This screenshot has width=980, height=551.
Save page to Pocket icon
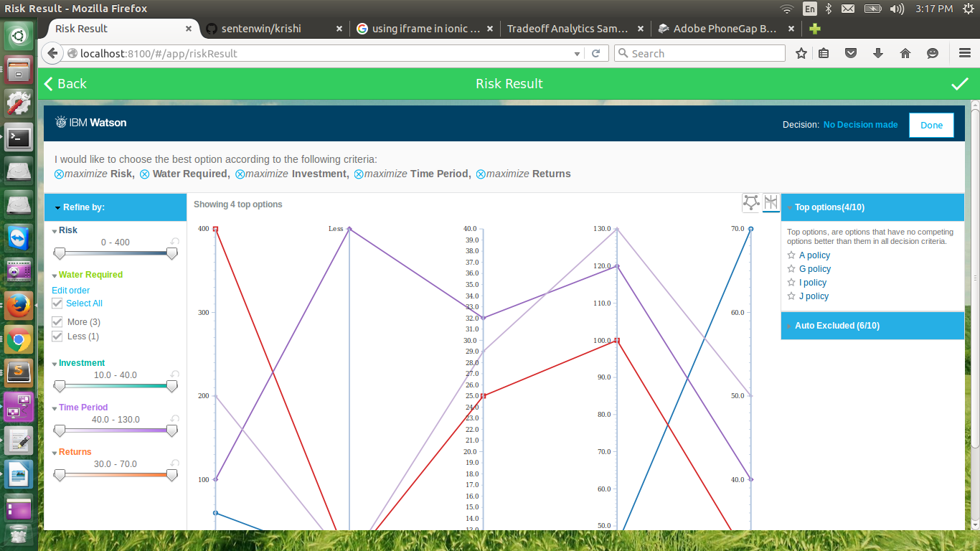coord(851,53)
